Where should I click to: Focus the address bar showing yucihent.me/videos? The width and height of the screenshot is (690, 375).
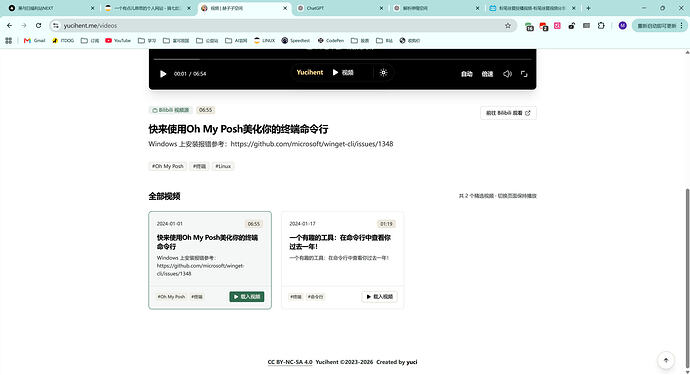click(x=282, y=26)
